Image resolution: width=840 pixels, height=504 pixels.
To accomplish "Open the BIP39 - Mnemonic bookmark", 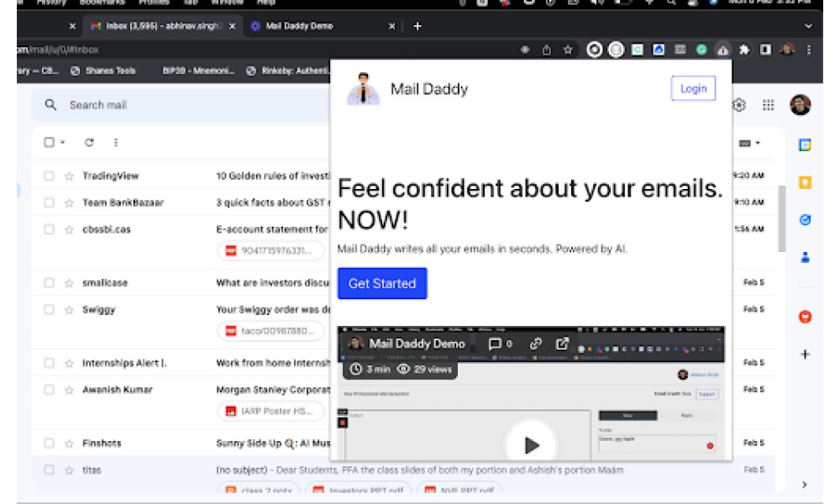I will [198, 71].
